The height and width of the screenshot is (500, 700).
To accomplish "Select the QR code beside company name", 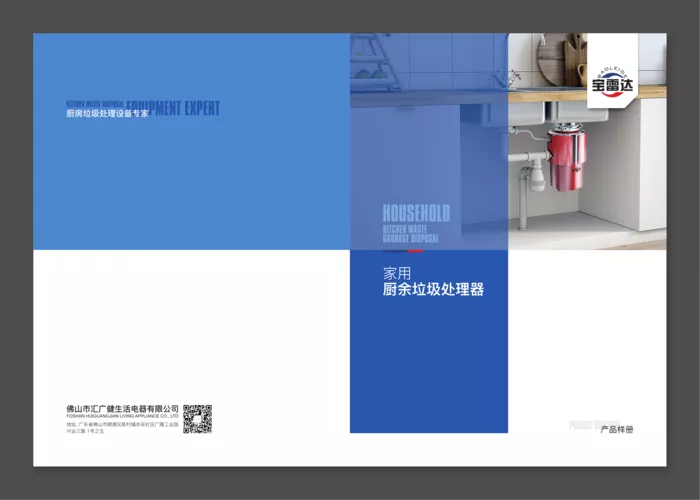I will [197, 419].
